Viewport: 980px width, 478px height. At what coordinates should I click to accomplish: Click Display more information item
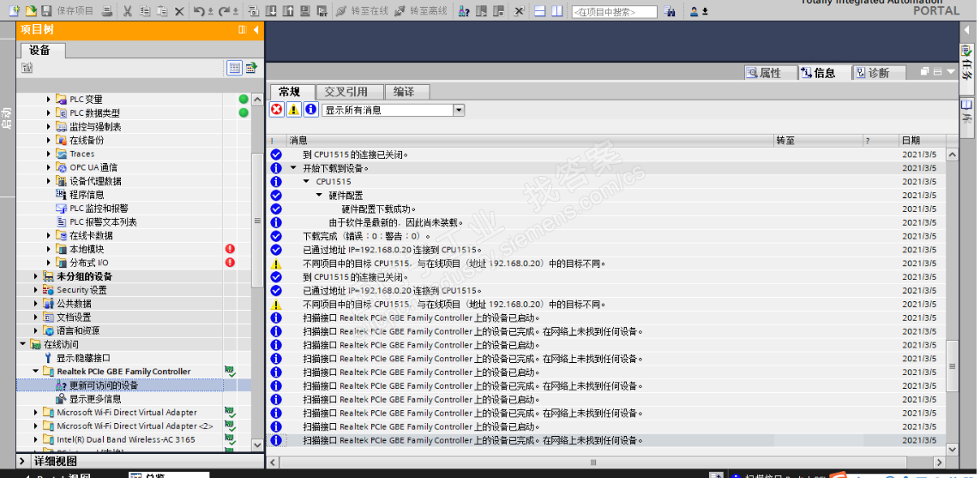[x=89, y=398]
